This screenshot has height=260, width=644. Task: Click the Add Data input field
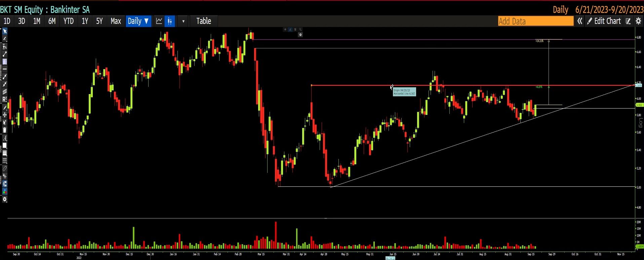pyautogui.click(x=536, y=21)
